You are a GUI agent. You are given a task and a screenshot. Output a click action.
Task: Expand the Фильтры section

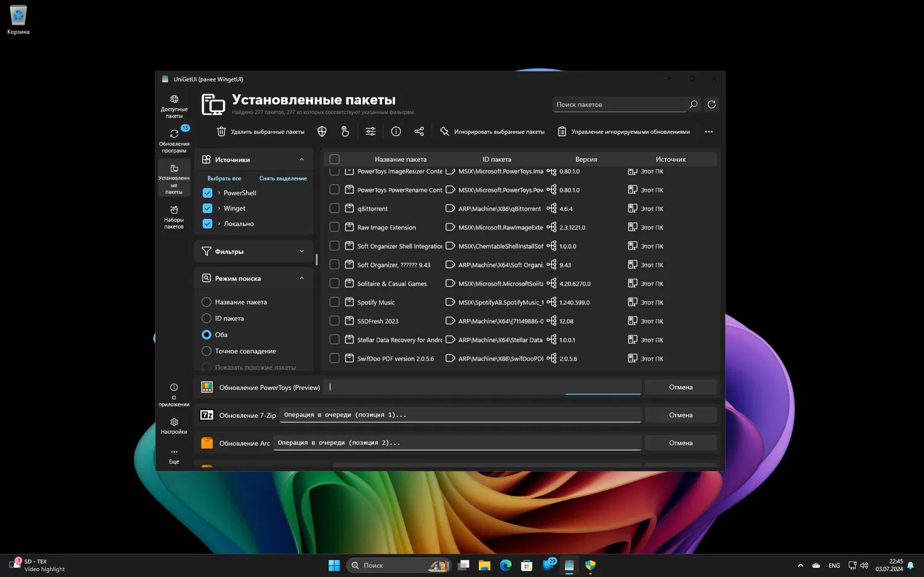(301, 251)
